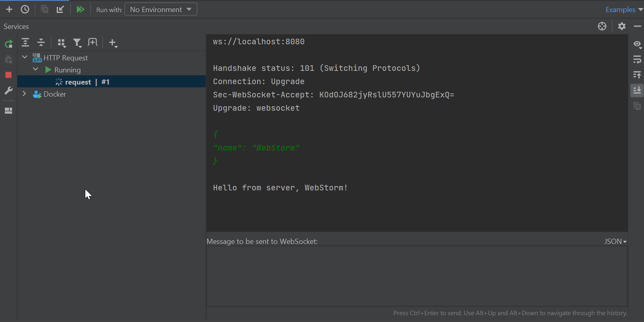Open the No Environment dropdown
The width and height of the screenshot is (644, 322).
click(x=161, y=9)
